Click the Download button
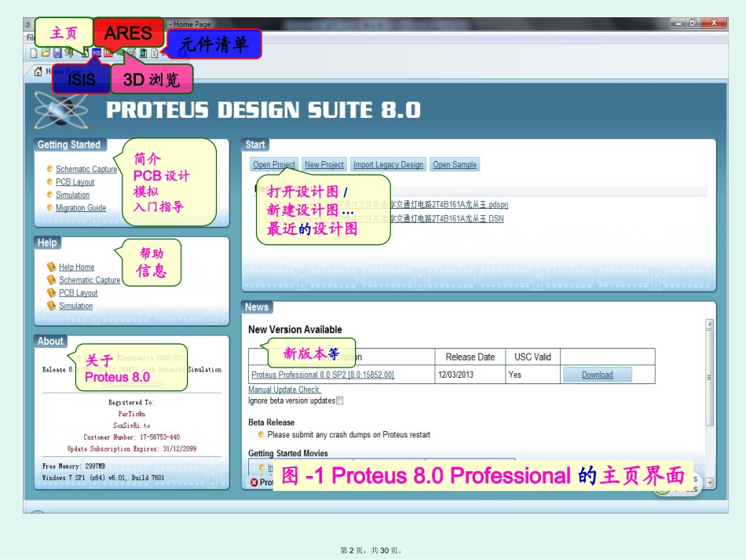 (x=597, y=375)
